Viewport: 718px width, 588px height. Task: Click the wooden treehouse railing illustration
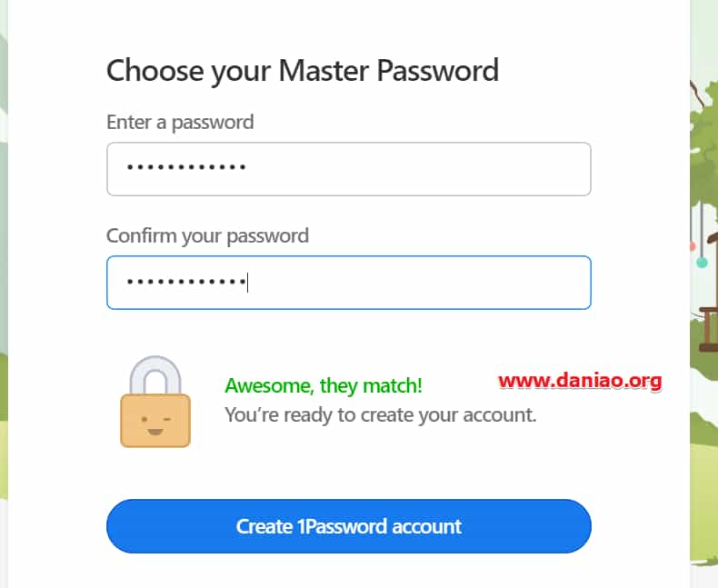[708, 330]
